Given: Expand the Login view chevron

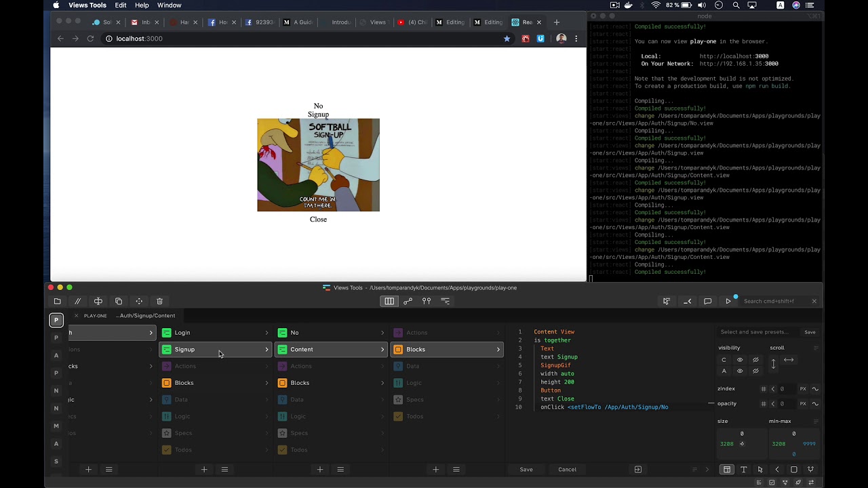Looking at the screenshot, I should coord(267,333).
